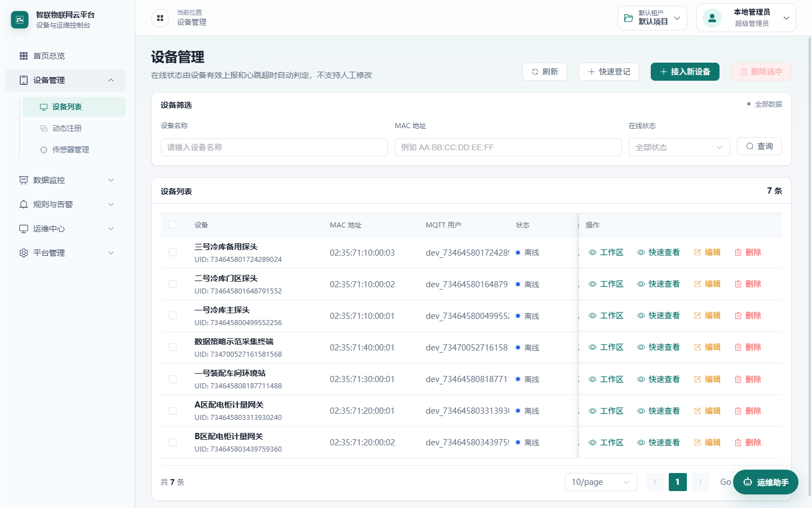Image resolution: width=812 pixels, height=508 pixels.
Task: Click 删除 for B区配电柜计量网关
Action: pyautogui.click(x=748, y=443)
